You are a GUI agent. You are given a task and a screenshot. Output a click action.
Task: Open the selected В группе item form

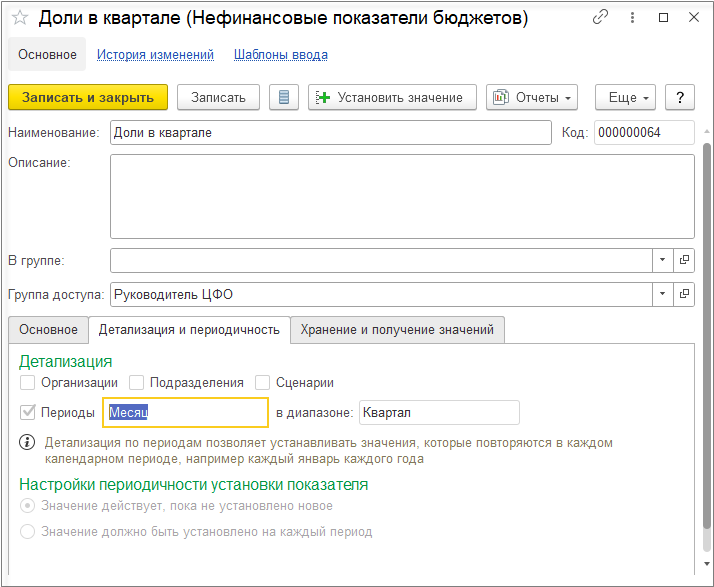(685, 260)
